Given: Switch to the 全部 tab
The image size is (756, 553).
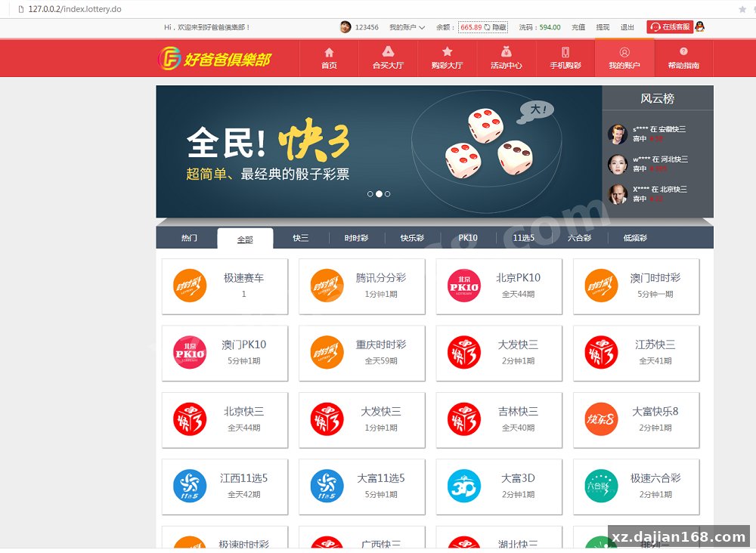Looking at the screenshot, I should [x=245, y=239].
